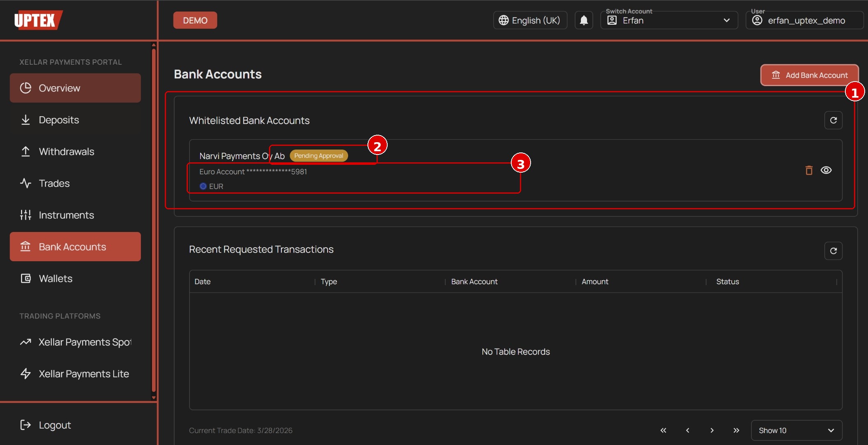Open Overview in the sidebar

click(75, 88)
